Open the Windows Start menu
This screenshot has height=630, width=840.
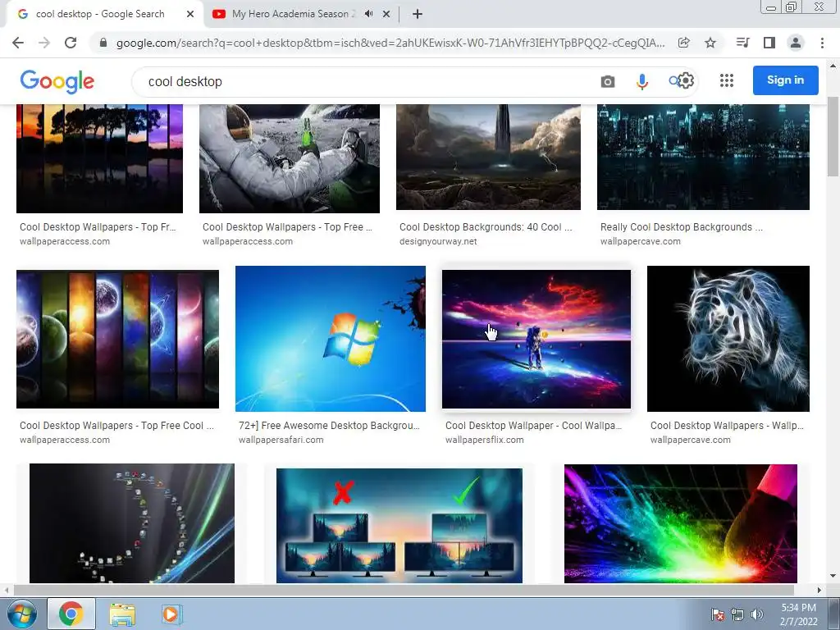[21, 614]
